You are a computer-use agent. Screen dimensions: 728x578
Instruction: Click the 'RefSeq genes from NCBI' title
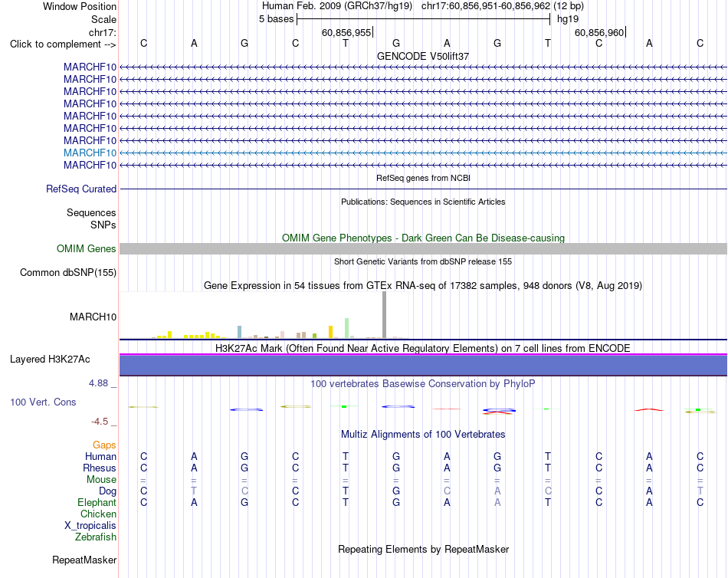pyautogui.click(x=423, y=178)
